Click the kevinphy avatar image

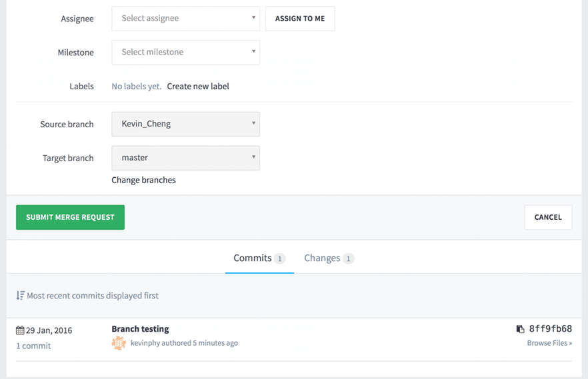pos(119,343)
